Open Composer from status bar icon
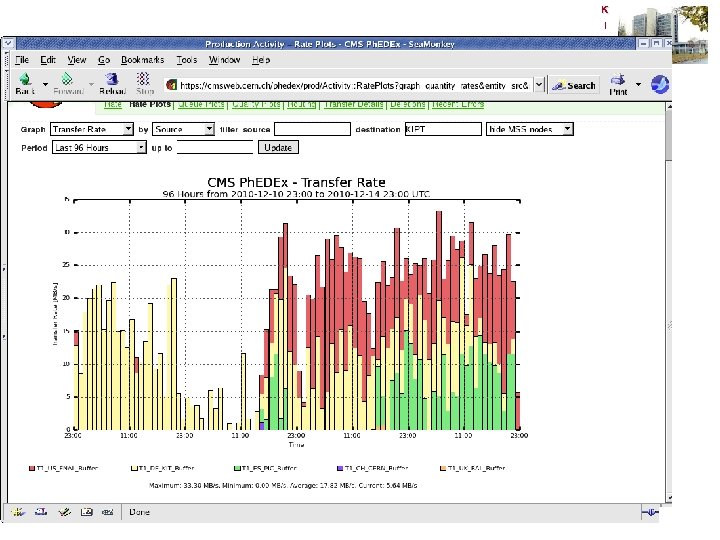This screenshot has width=720, height=540. 64,512
